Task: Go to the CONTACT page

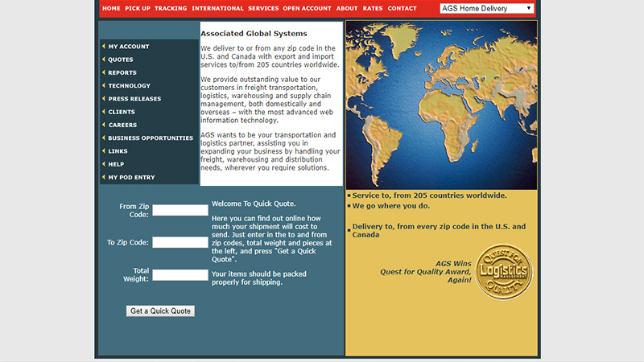Action: 402,8
